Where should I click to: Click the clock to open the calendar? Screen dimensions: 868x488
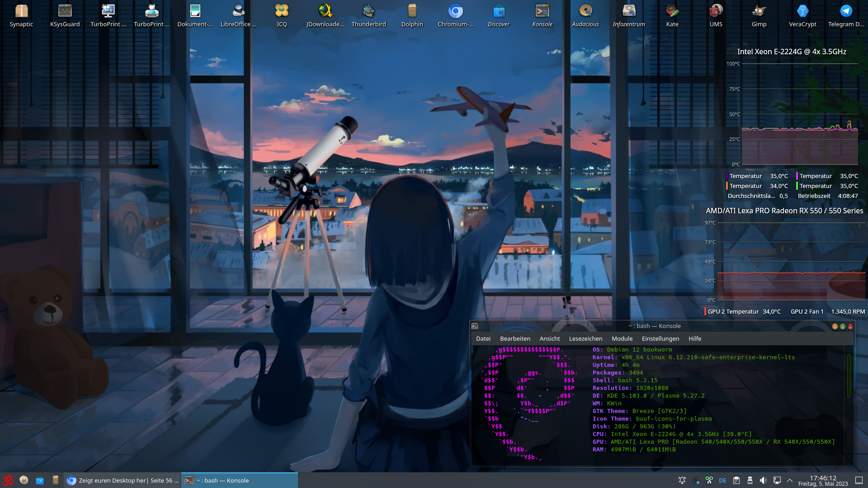pyautogui.click(x=823, y=480)
